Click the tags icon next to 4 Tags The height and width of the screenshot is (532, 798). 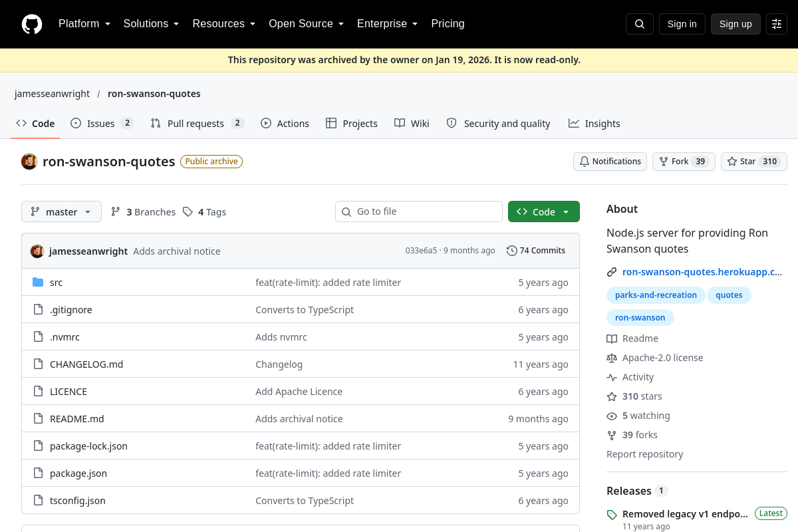point(188,212)
